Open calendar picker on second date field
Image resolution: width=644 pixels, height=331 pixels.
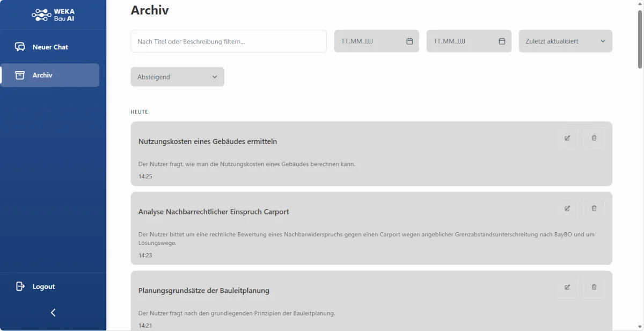coord(502,41)
